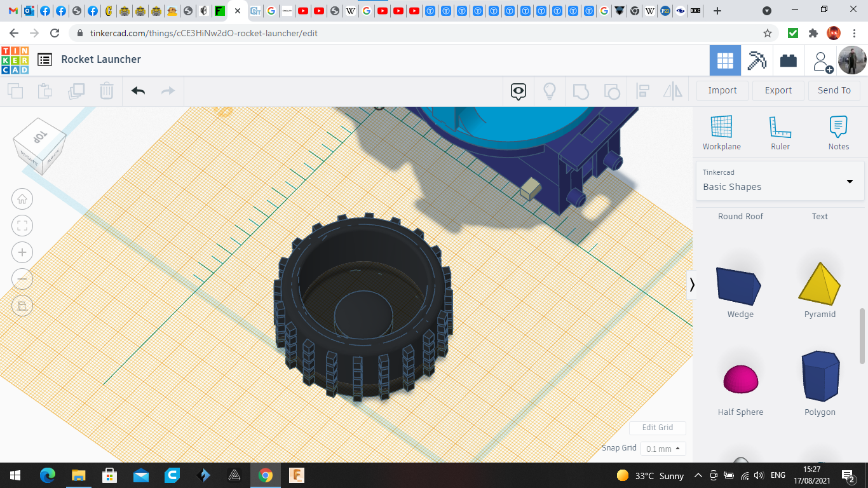Toggle orthographic and perspective view

click(x=22, y=306)
